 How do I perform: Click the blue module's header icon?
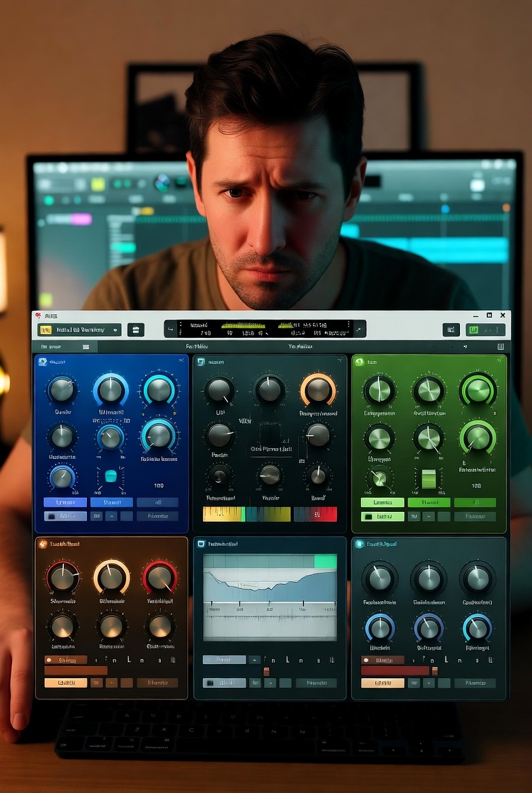click(43, 363)
